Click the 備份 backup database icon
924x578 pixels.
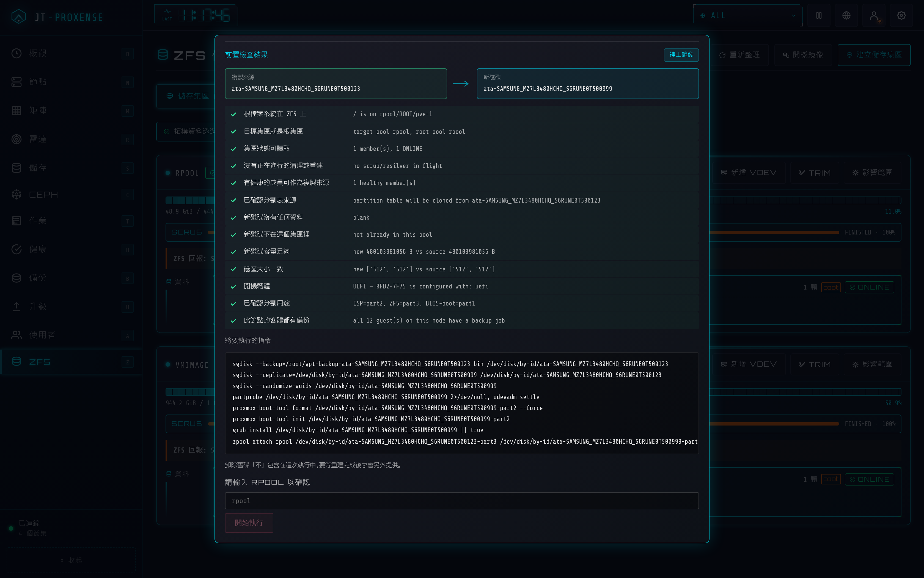(x=16, y=278)
